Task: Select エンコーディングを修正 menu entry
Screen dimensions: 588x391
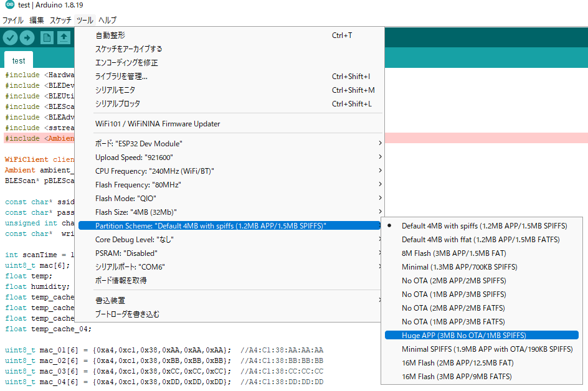Action: click(229, 63)
